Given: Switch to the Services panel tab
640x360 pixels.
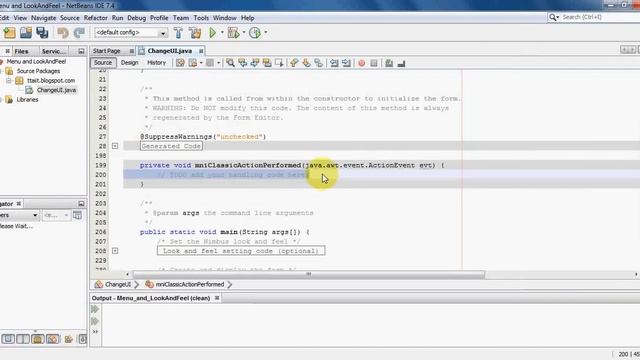Looking at the screenshot, I should tap(53, 51).
